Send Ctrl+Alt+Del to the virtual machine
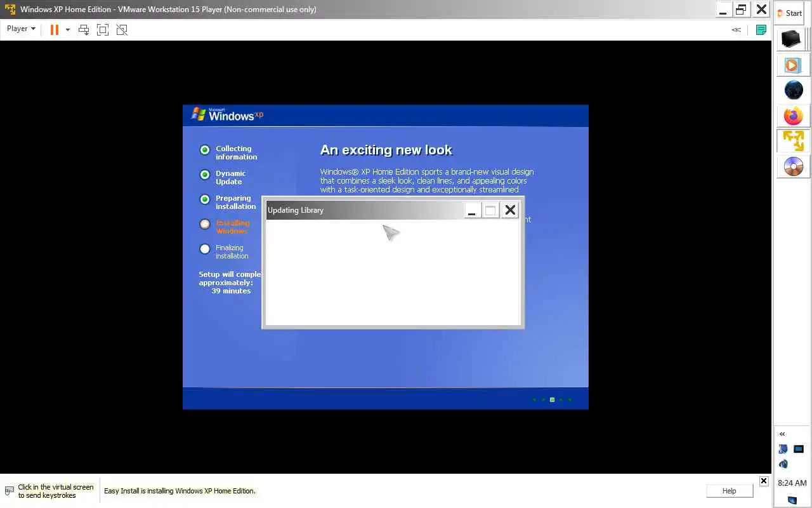Viewport: 812px width, 508px height. (x=84, y=29)
